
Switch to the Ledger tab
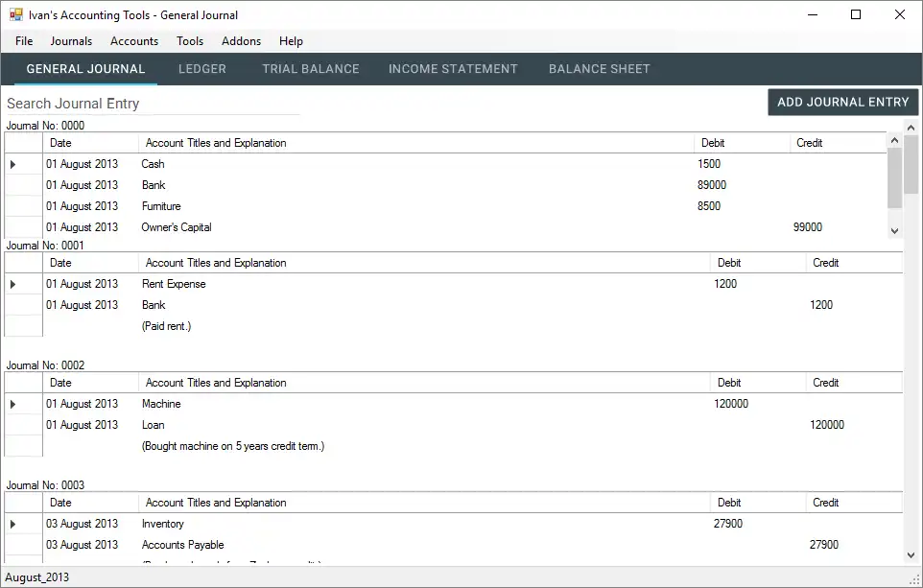coord(202,69)
